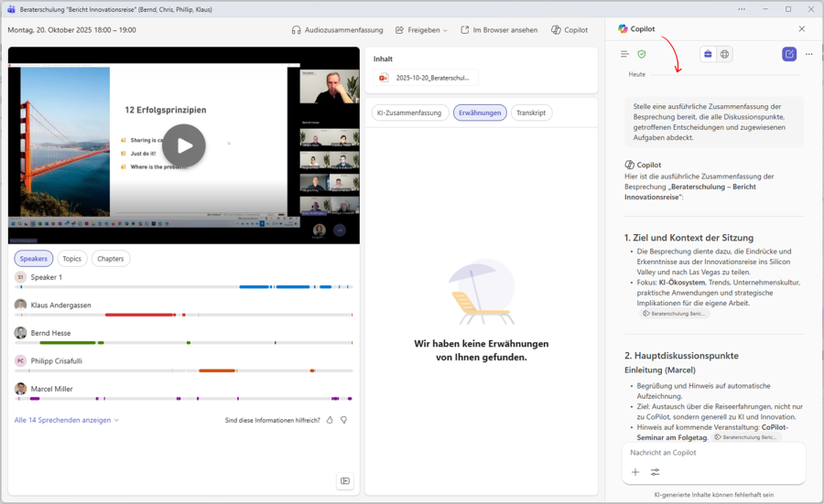The width and height of the screenshot is (824, 504).
Task: Click Philipp Crisafulli's PC avatar
Action: (x=20, y=360)
